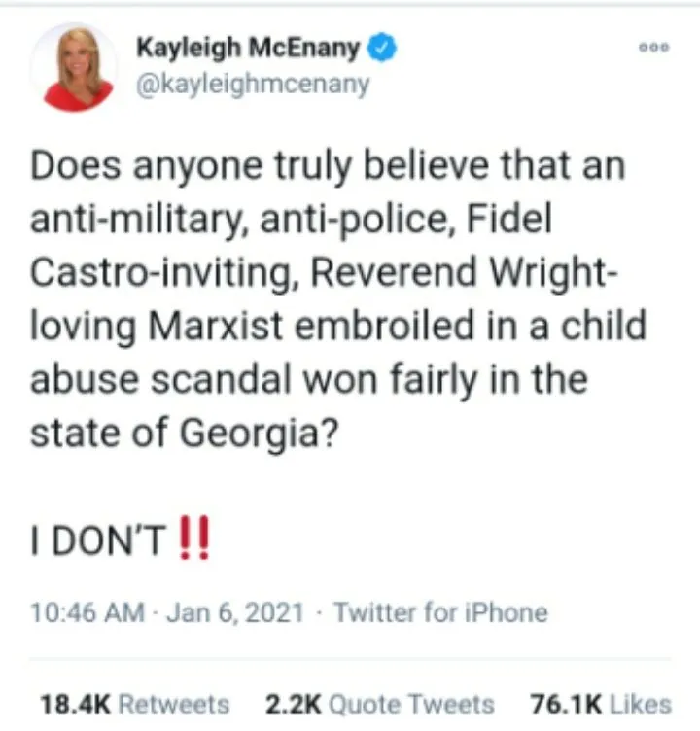Click the tweet's first line beginning "Does anyone"
Viewport: 700px width, 731px height.
point(328,167)
